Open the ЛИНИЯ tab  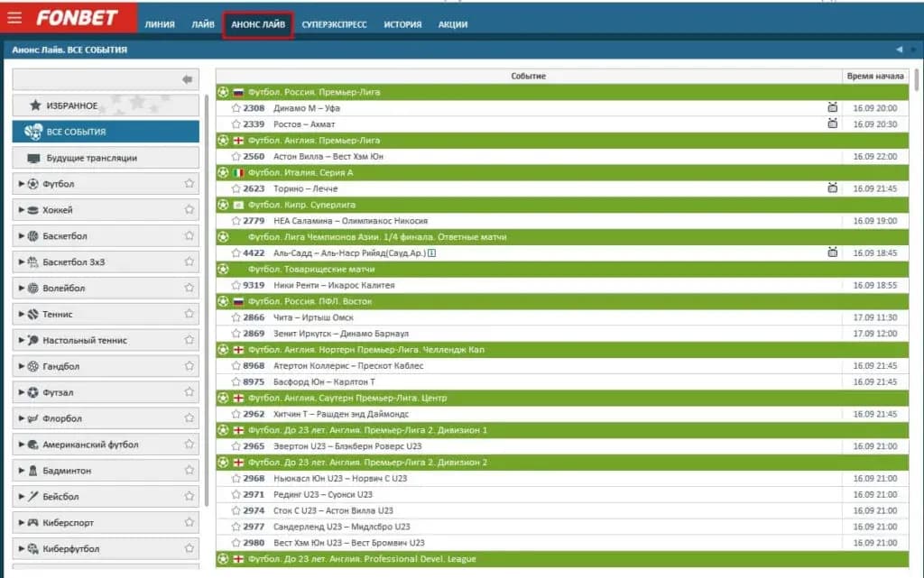pos(160,24)
